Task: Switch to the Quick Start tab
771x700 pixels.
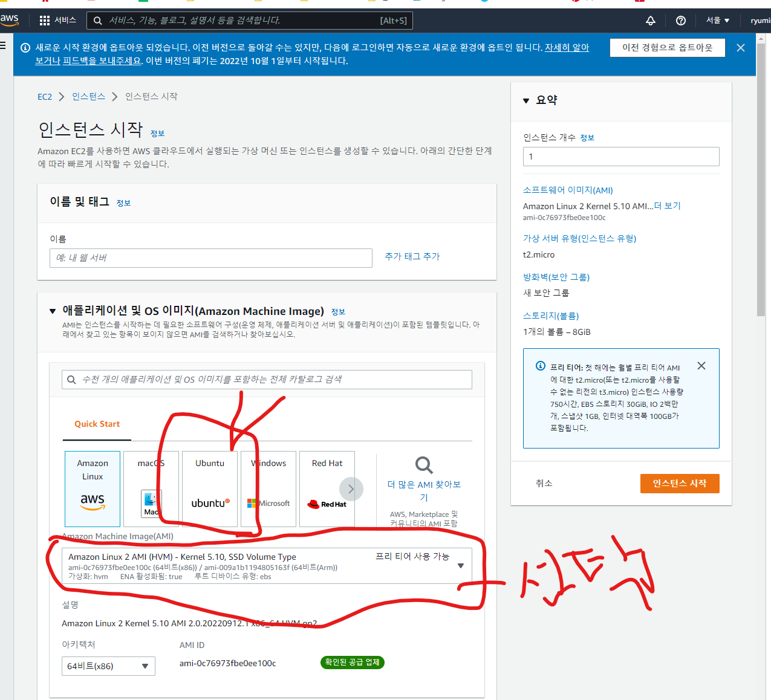Action: 97,424
